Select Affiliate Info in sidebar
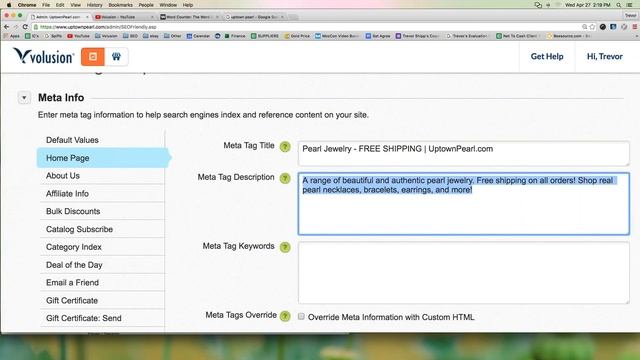Viewport: 640px width, 360px height. (102, 193)
